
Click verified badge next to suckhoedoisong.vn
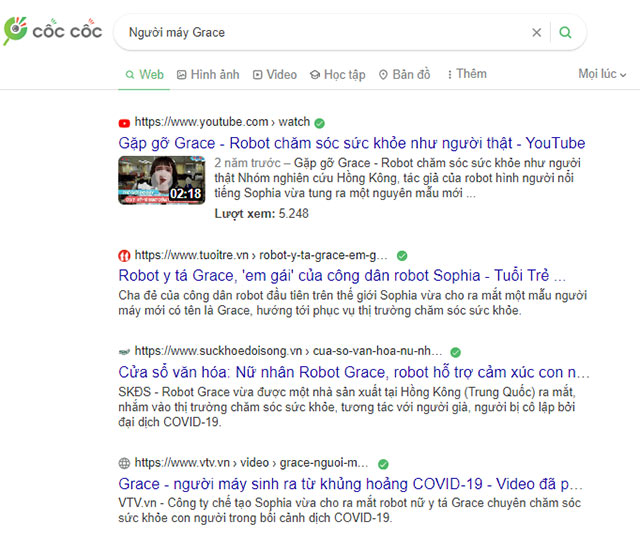[x=456, y=352]
